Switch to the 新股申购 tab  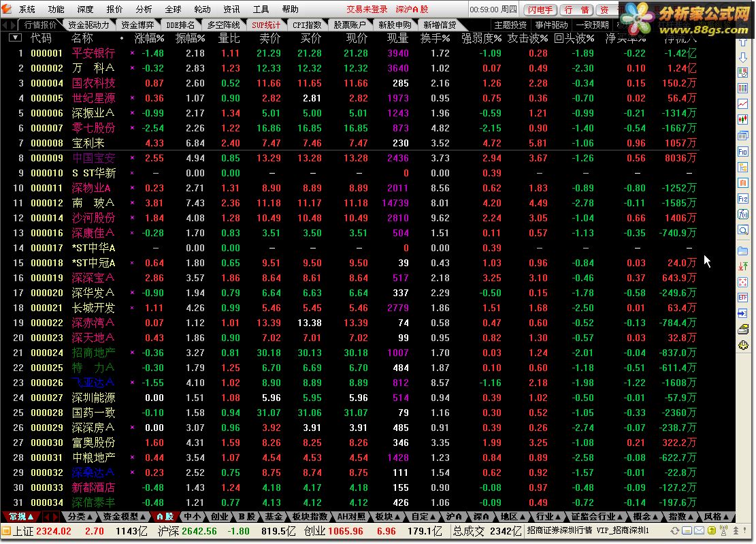coord(395,25)
